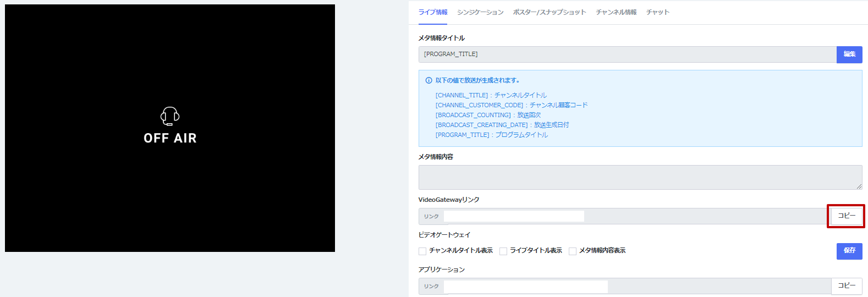Click the [CHANNEL_TITLE] : チャンネルタイトル line
Screen dimensions: 868x297
(x=491, y=95)
